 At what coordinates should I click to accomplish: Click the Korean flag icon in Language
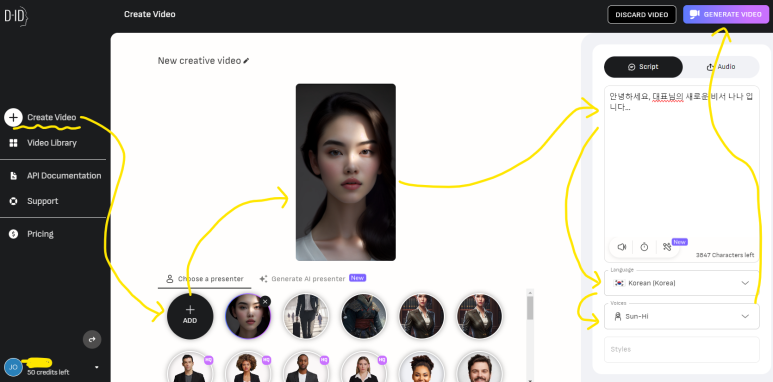tap(619, 283)
